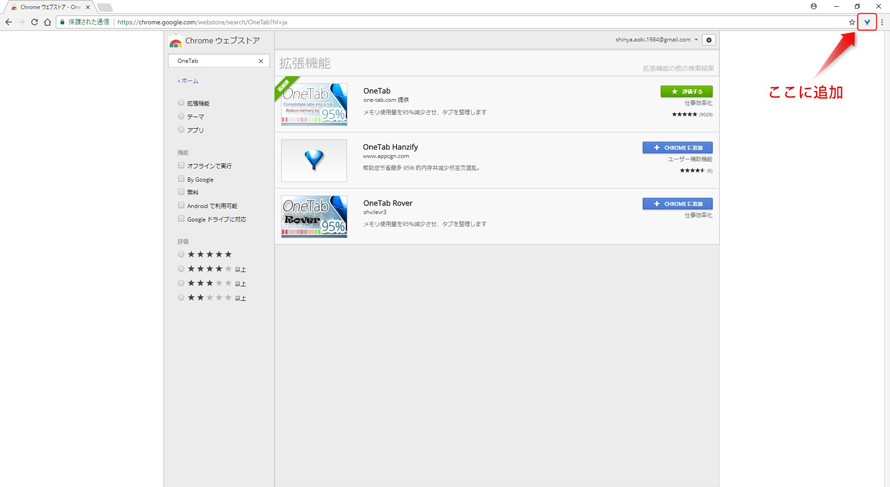Click 仕事効率化 category under OneTab Rover
The image size is (890, 487).
pyautogui.click(x=698, y=216)
